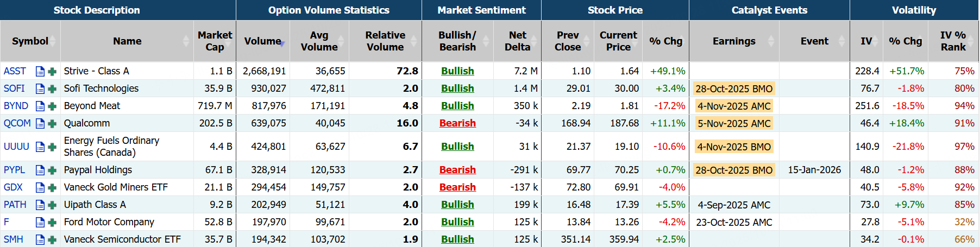Open the document icon for BYND
The width and height of the screenshot is (980, 247).
click(x=40, y=106)
